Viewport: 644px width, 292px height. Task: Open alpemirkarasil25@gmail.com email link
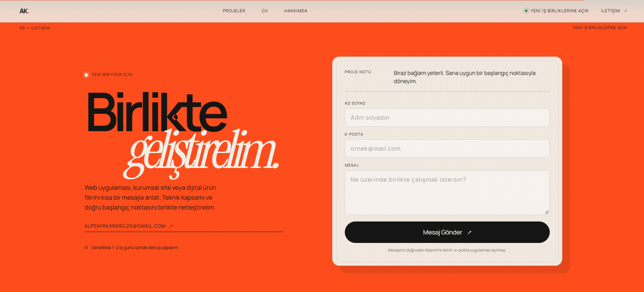125,226
